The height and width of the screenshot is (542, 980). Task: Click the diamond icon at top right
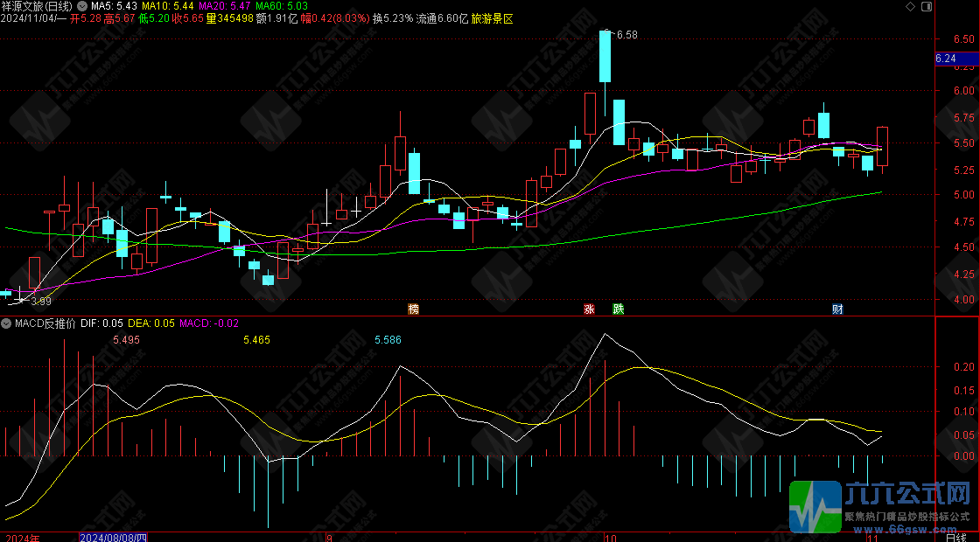tap(911, 6)
